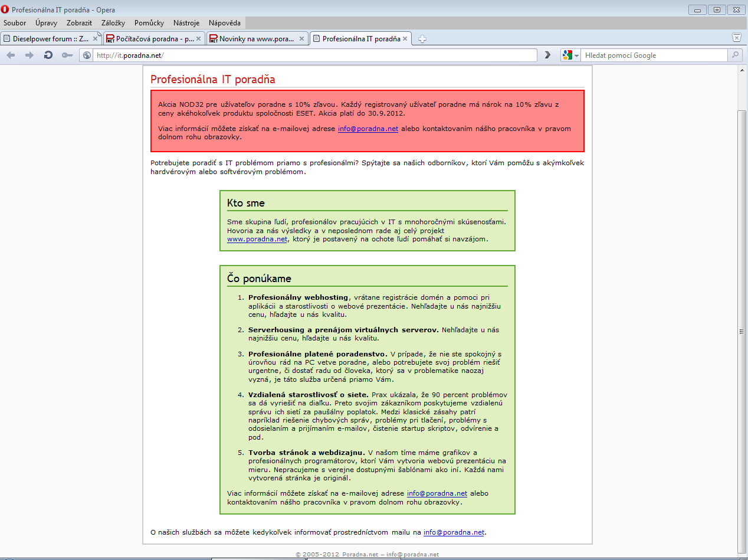Switch to Dieselpower forum tab

click(x=51, y=39)
